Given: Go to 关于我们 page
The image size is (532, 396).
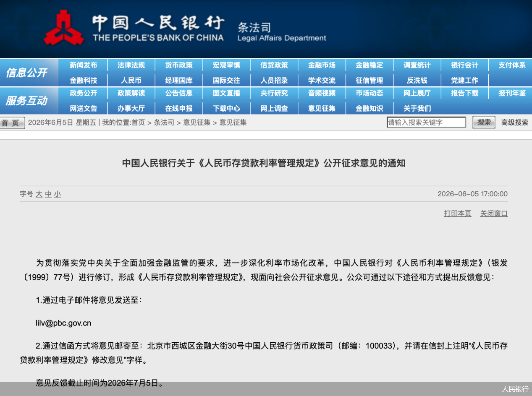Looking at the screenshot, I should pos(417,109).
